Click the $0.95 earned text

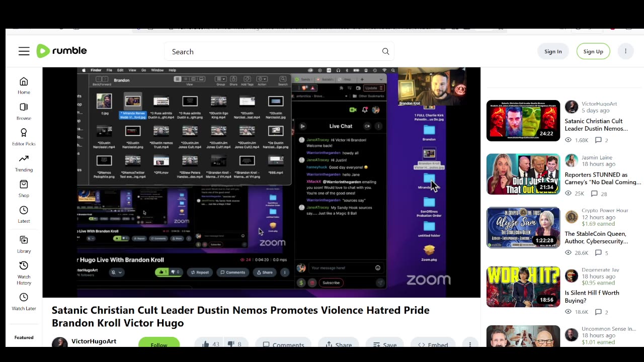click(598, 283)
